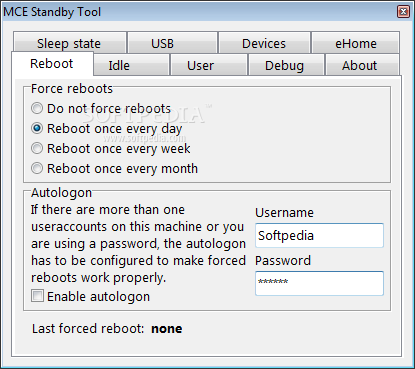Open the Devices tab
Image resolution: width=415 pixels, height=369 pixels.
pos(264,43)
